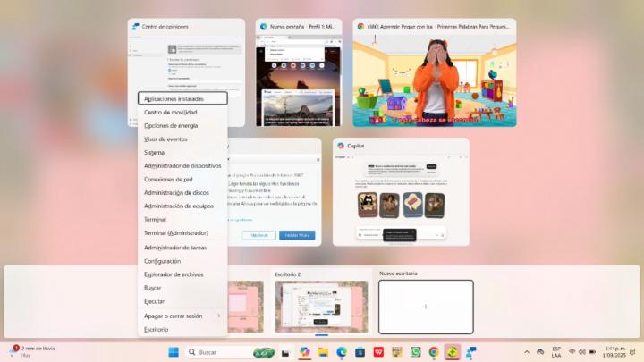Click 'Administrador de dispositivos' menu item
The width and height of the screenshot is (644, 362).
[182, 165]
